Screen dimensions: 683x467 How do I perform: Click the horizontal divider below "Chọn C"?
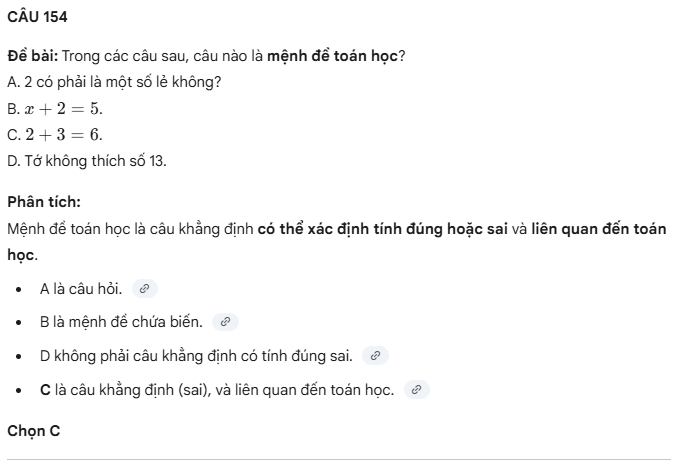341,459
